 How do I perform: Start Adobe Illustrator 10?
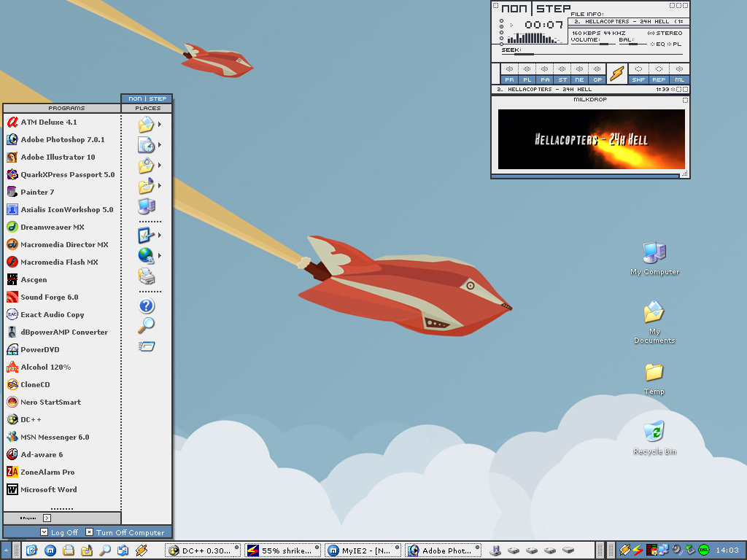[62, 157]
